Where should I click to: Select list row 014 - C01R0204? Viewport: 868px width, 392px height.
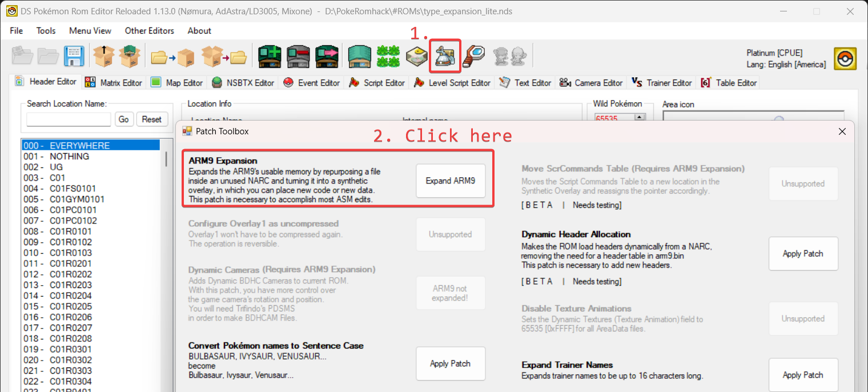point(91,296)
